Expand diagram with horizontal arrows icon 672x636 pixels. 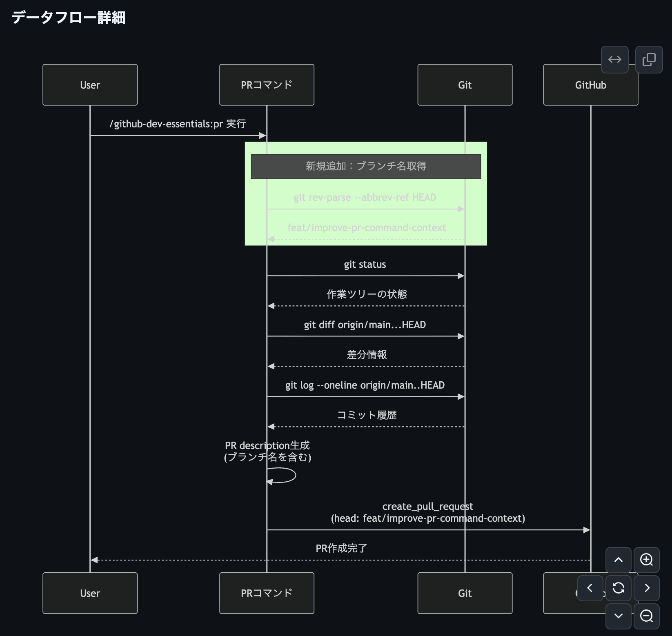pos(614,60)
